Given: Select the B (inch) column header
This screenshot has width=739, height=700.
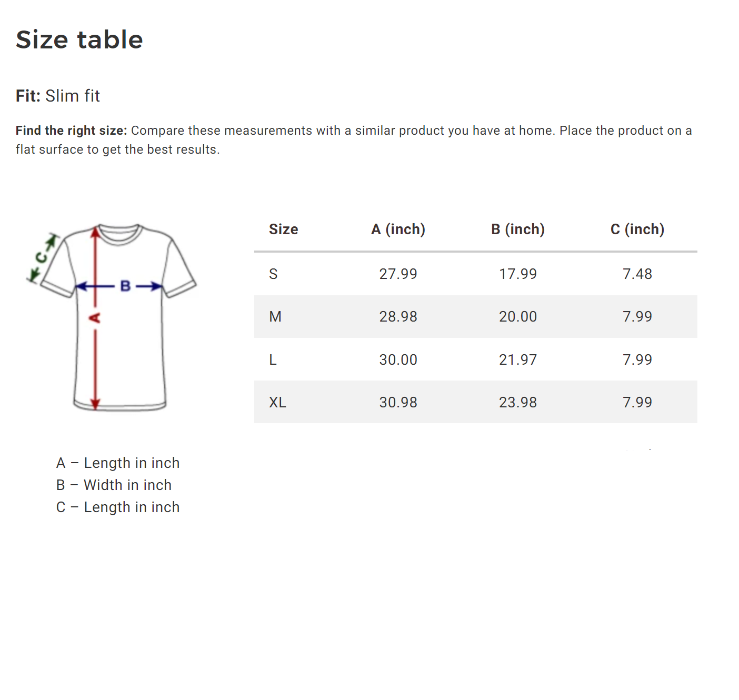Looking at the screenshot, I should point(518,229).
